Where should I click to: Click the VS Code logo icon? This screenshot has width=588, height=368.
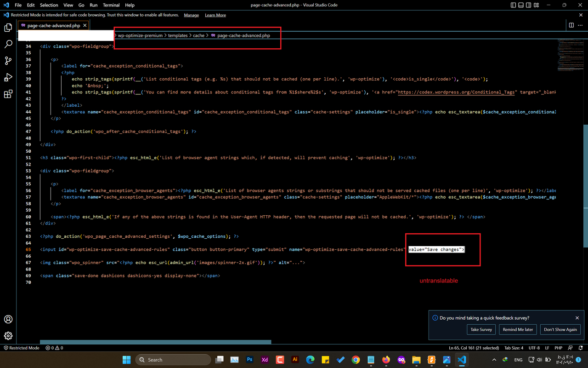coord(6,5)
